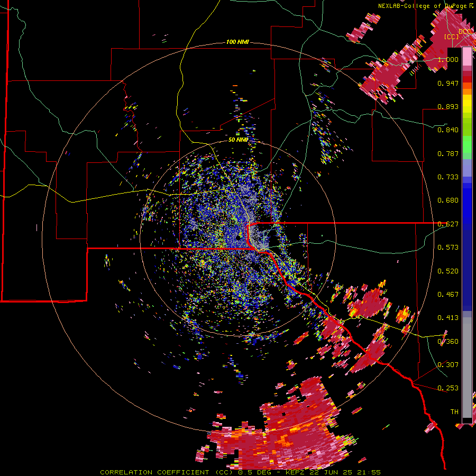Select the 0.627 scale value
This screenshot has height=476, width=476.
[x=448, y=224]
